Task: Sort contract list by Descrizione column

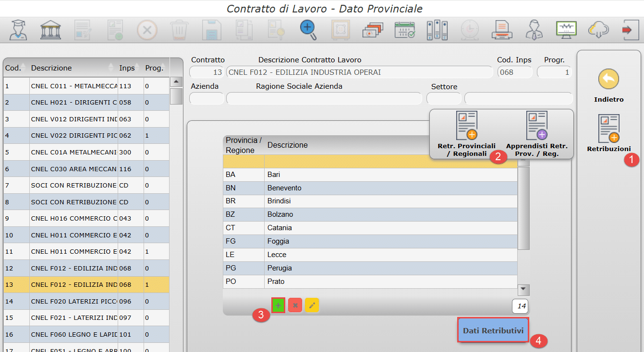Action: (73, 68)
